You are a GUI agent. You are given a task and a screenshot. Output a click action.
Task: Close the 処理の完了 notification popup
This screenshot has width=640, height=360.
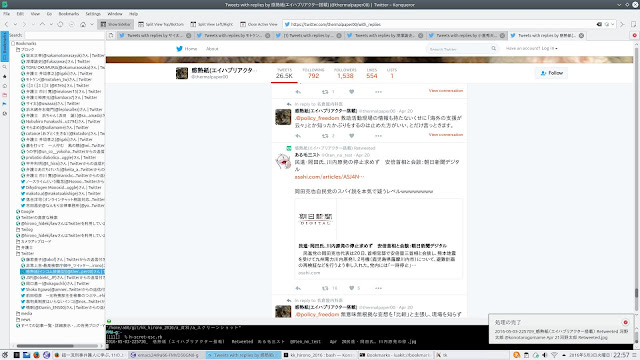(625, 322)
